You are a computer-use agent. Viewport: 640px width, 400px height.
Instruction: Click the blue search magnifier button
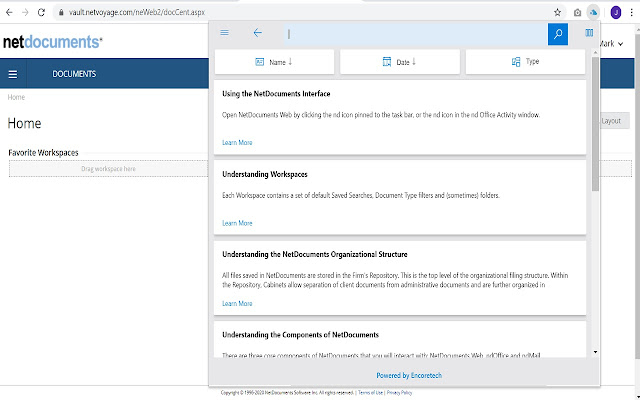coord(558,34)
